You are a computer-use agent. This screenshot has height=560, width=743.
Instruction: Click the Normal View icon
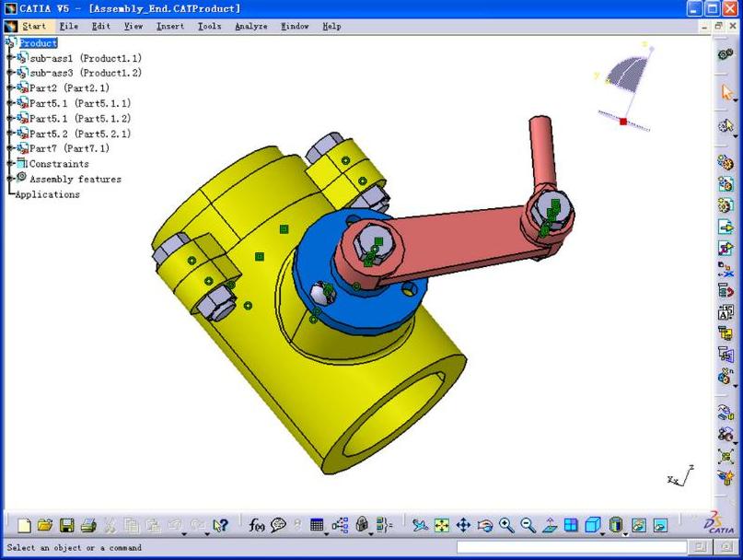tap(550, 525)
